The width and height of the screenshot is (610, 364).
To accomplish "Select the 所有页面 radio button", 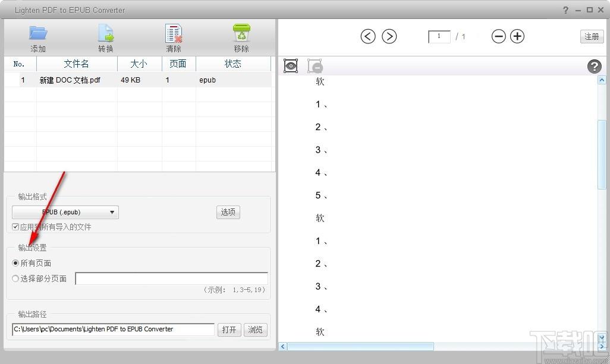I will click(15, 263).
